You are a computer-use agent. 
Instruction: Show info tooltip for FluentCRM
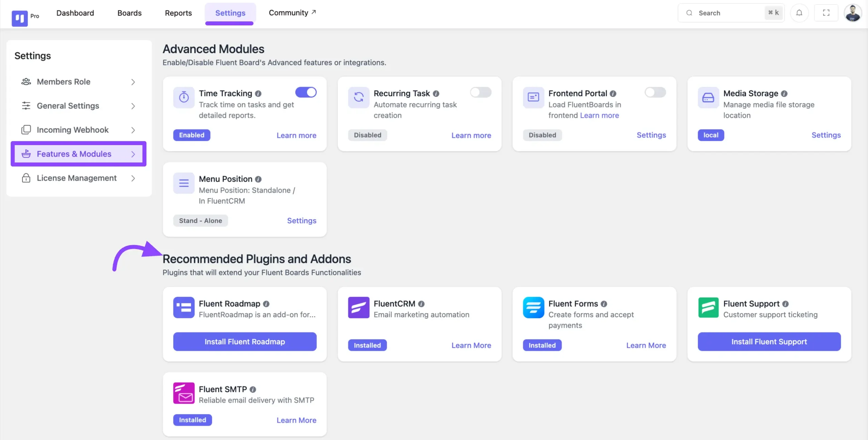pyautogui.click(x=421, y=304)
